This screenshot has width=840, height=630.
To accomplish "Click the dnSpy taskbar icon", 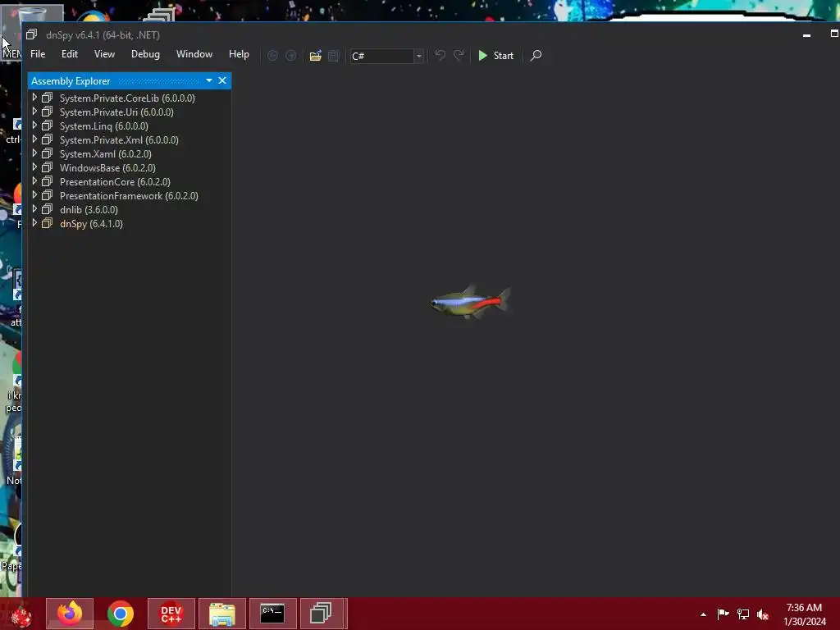I will click(x=322, y=614).
